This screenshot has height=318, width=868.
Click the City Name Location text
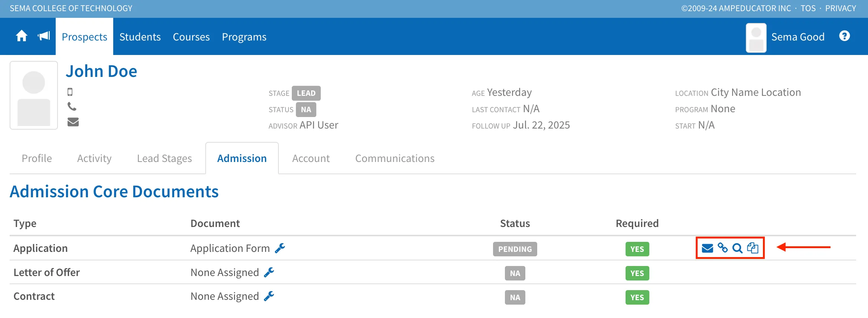click(x=756, y=93)
